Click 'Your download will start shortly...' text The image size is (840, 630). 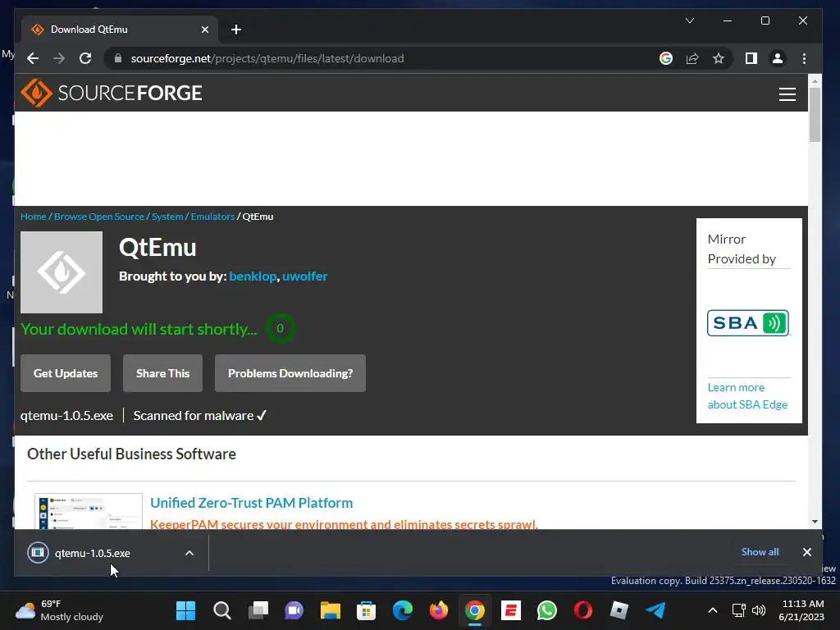[x=139, y=329]
